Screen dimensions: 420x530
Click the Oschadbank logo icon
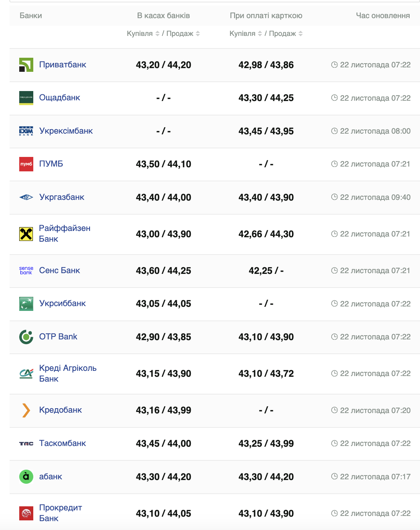(26, 98)
